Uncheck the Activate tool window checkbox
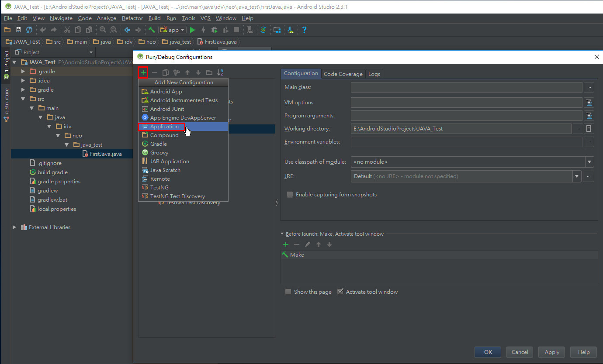 340,292
